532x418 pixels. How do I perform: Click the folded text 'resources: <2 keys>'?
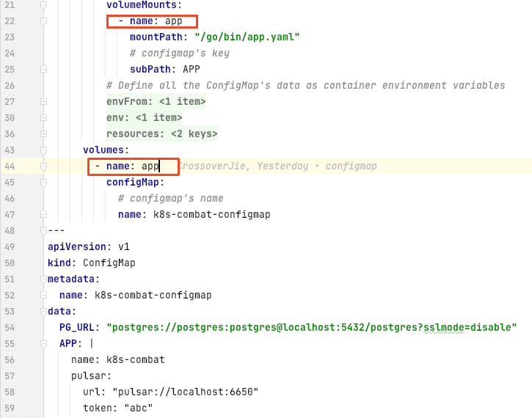pos(162,134)
